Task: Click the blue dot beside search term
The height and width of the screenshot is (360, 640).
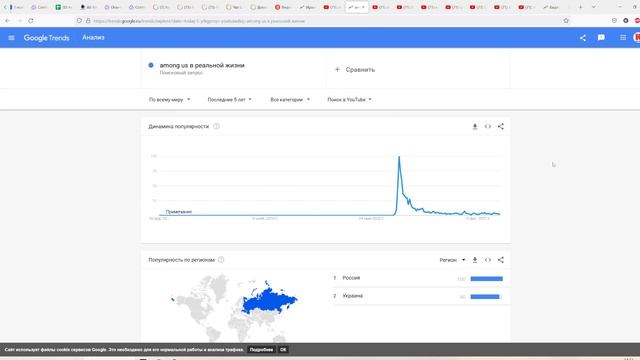Action: (151, 65)
